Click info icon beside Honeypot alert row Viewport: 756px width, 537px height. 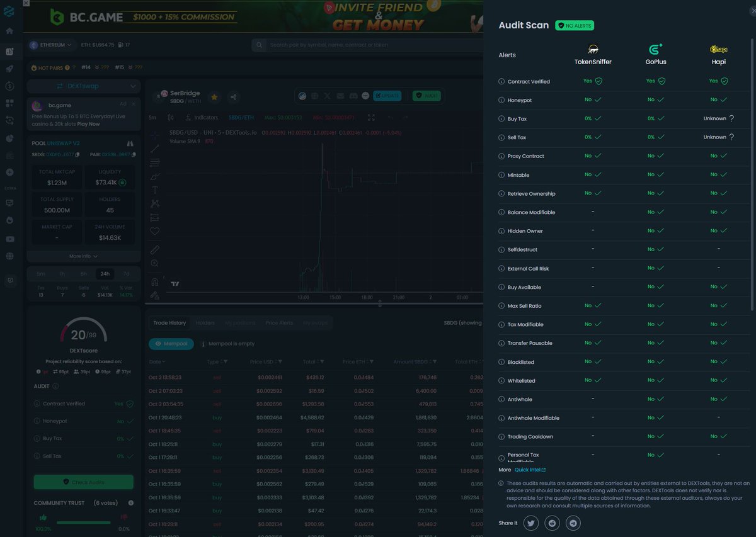pos(501,100)
